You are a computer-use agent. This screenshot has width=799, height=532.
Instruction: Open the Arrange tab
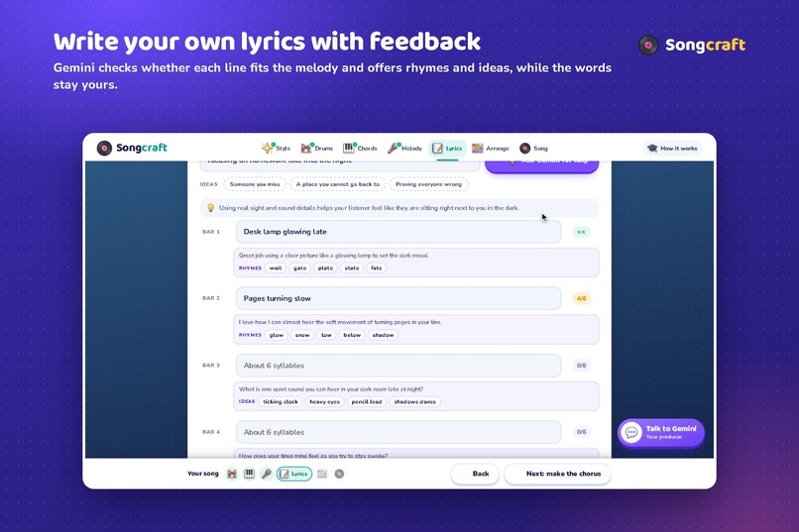point(490,149)
